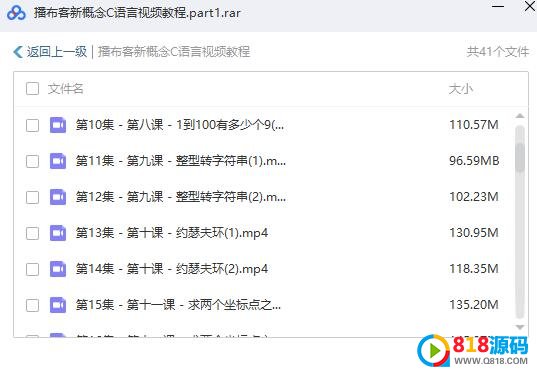This screenshot has width=537, height=372.
Task: Click the 大小 column header
Action: (x=461, y=89)
